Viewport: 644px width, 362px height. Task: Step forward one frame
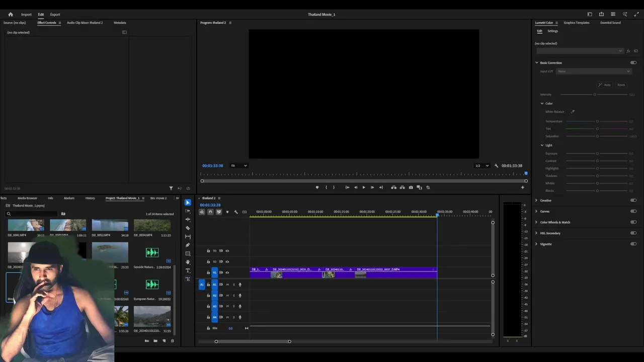coord(372,188)
